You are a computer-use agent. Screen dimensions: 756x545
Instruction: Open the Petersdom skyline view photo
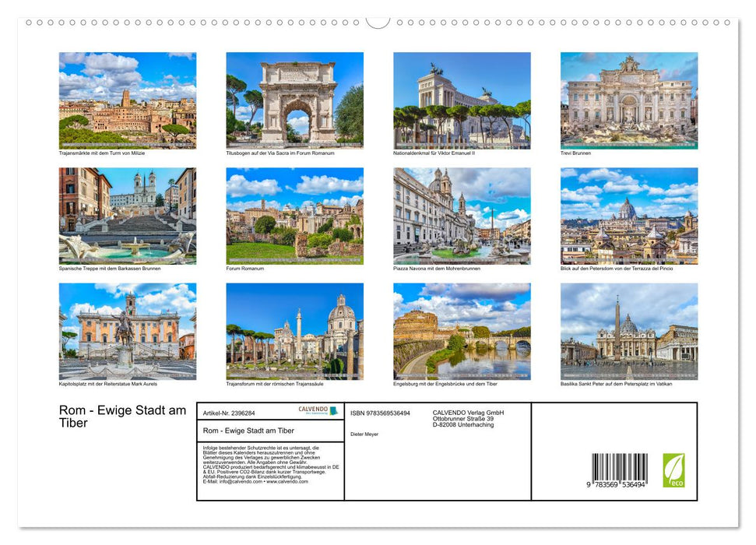click(629, 216)
